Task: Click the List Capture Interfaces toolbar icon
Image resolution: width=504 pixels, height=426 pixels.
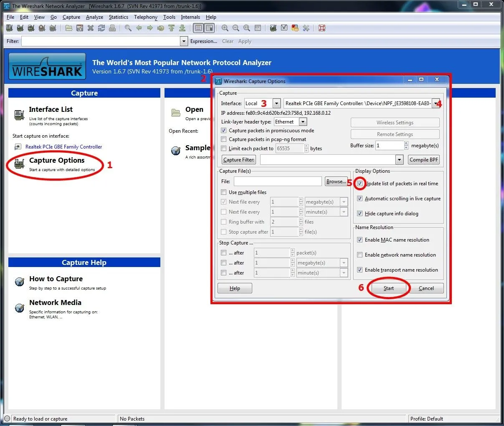Action: pos(9,28)
